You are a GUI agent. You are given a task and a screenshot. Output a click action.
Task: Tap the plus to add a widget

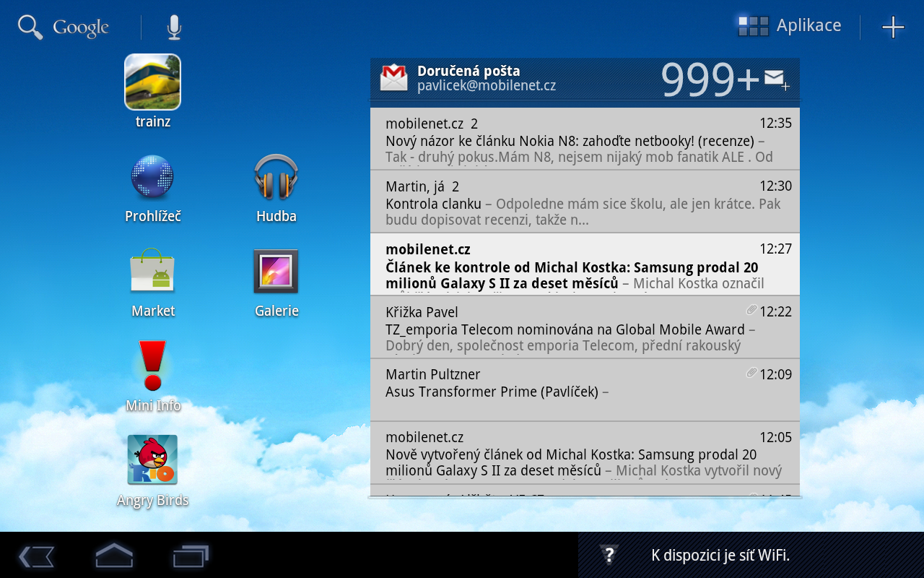[893, 27]
